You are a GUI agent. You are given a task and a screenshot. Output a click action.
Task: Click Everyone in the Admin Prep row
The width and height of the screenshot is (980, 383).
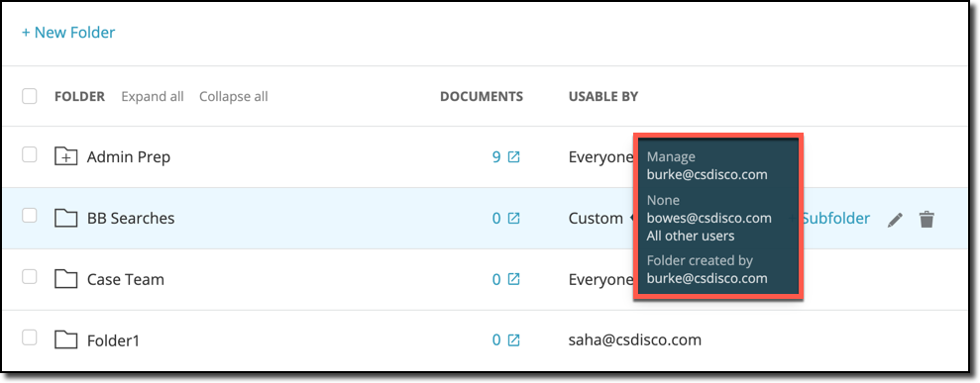[600, 157]
